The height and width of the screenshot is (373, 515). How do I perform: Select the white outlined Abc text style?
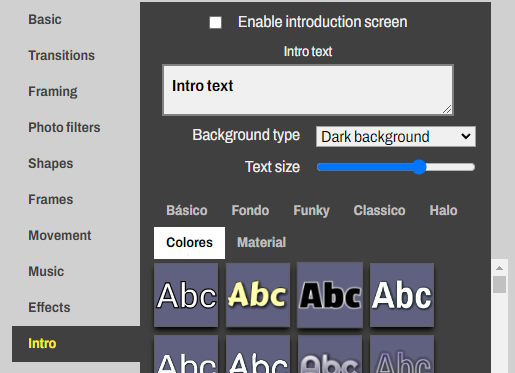coord(186,295)
